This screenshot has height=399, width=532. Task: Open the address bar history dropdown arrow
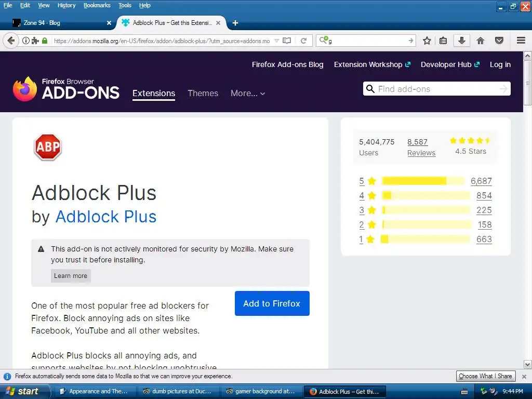(276, 41)
